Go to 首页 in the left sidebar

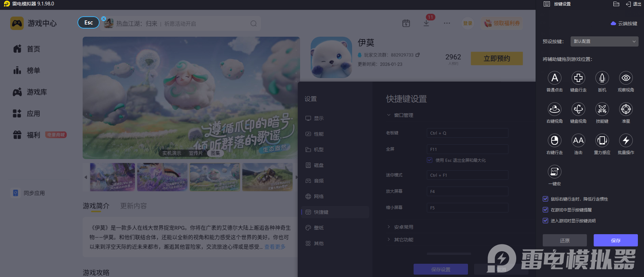[27, 49]
